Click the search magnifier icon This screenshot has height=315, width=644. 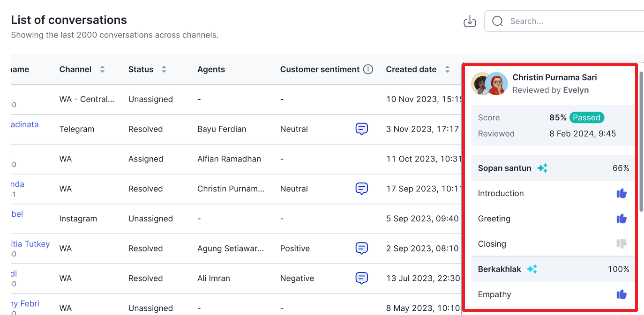click(497, 21)
